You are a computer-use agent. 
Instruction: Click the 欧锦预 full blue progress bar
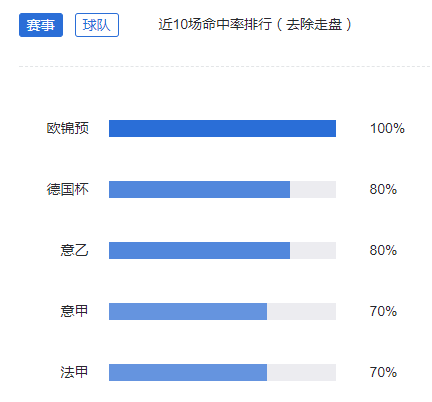click(x=222, y=128)
